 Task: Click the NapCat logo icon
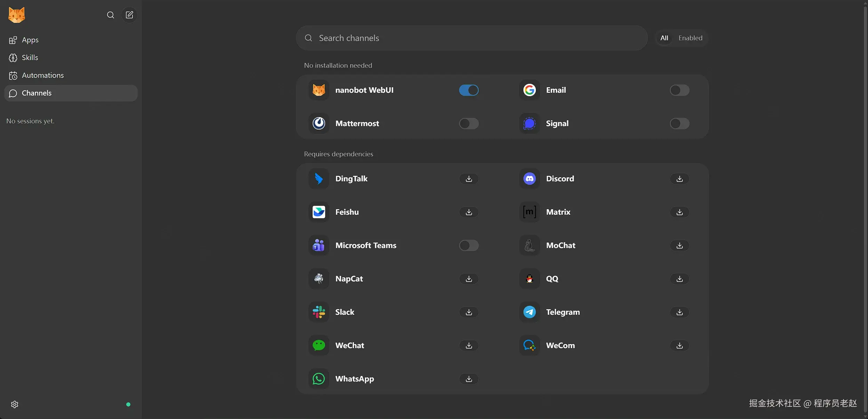tap(319, 279)
